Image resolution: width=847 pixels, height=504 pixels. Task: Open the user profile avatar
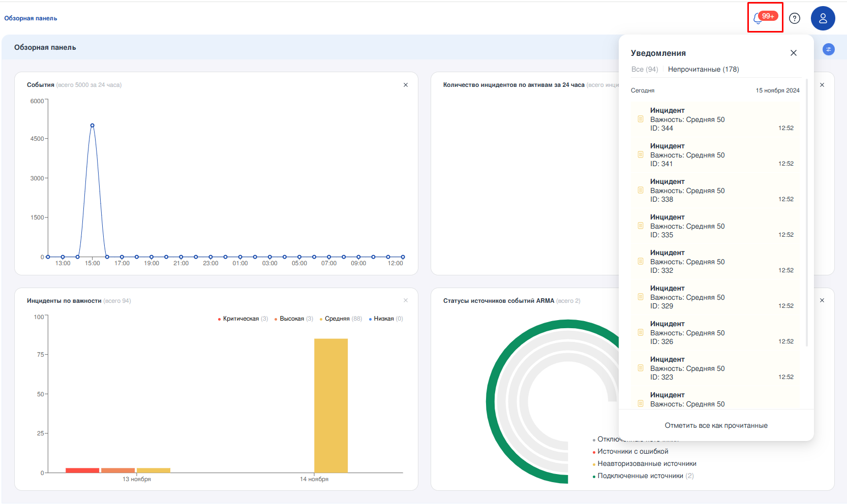823,18
